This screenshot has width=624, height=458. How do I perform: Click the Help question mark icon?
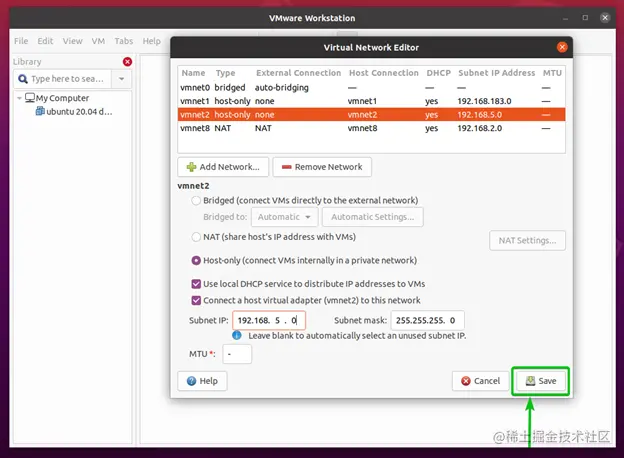tap(191, 381)
